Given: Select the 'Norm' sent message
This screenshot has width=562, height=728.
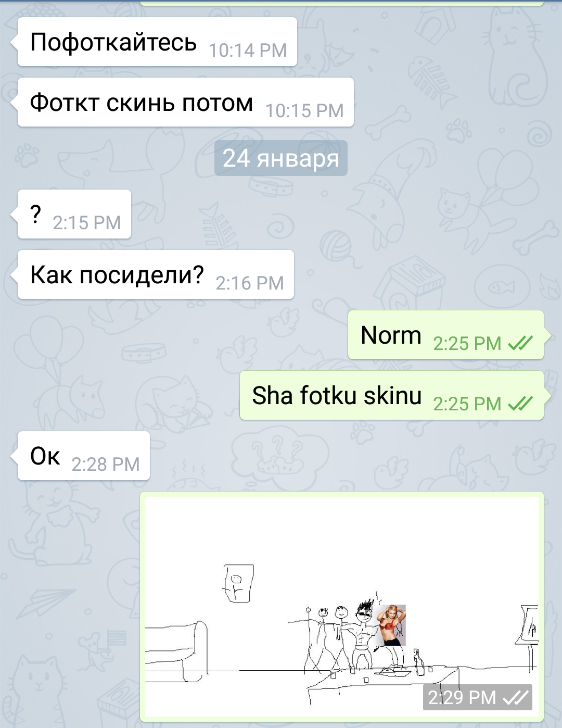Looking at the screenshot, I should (x=445, y=335).
